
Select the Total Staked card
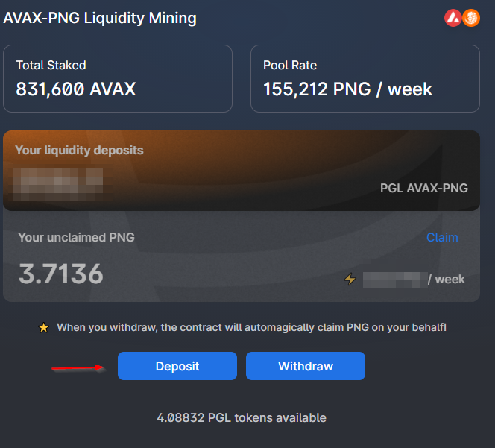point(118,78)
